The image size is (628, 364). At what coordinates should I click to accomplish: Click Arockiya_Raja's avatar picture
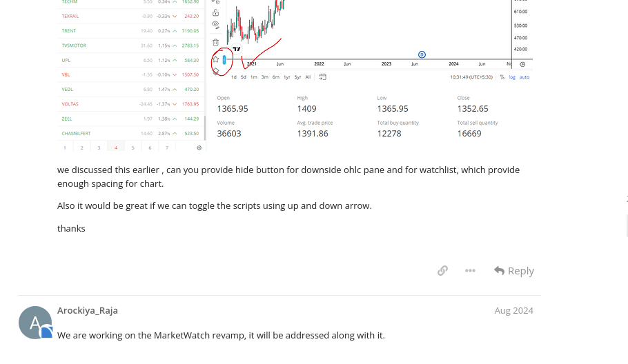(x=35, y=323)
